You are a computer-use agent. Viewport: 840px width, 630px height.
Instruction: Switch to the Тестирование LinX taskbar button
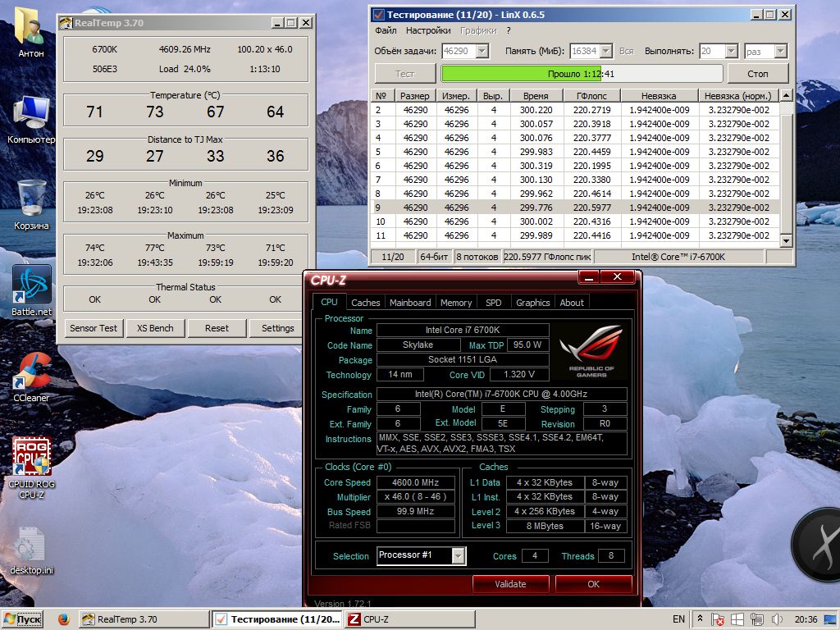point(277,619)
